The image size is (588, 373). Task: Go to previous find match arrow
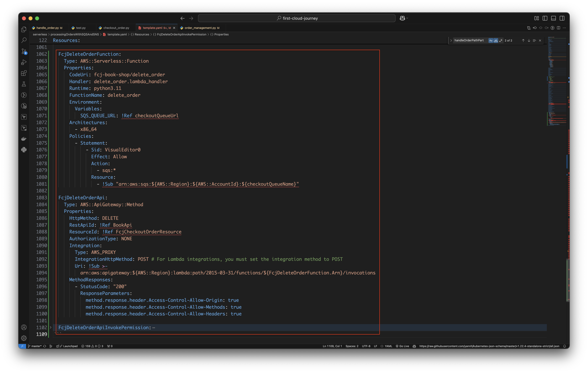(523, 41)
